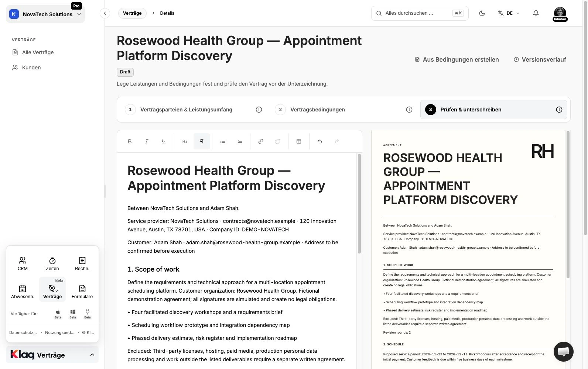Apply H2 heading style

[185, 141]
